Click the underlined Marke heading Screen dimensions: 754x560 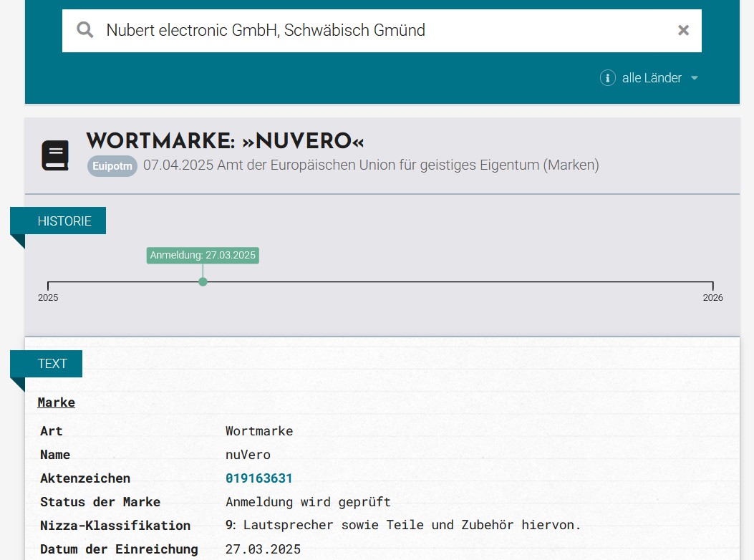pos(57,402)
